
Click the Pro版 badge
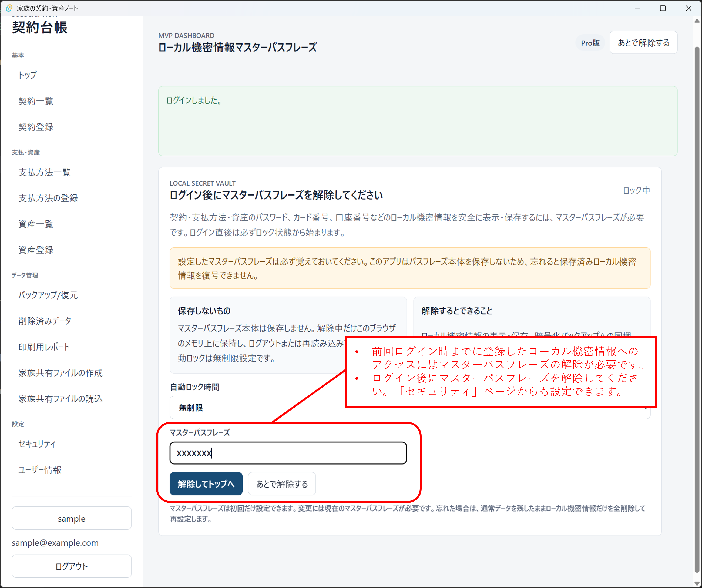pyautogui.click(x=590, y=43)
